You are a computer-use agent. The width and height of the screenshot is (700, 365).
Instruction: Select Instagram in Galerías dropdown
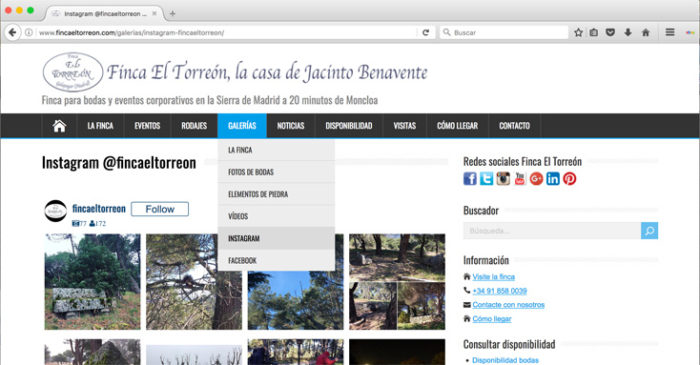pos(276,238)
